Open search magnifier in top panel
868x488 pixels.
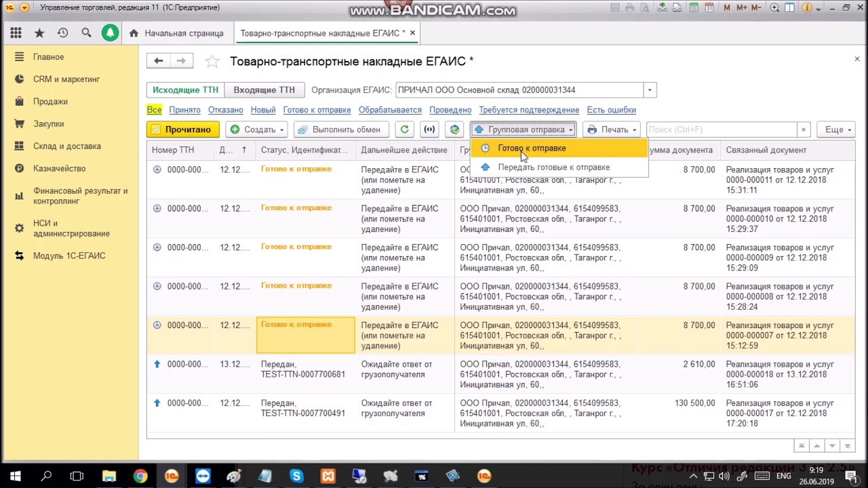(86, 33)
